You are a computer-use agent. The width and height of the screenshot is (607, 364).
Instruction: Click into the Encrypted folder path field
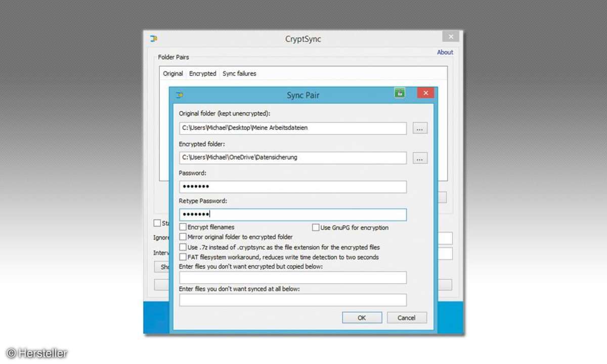click(293, 158)
